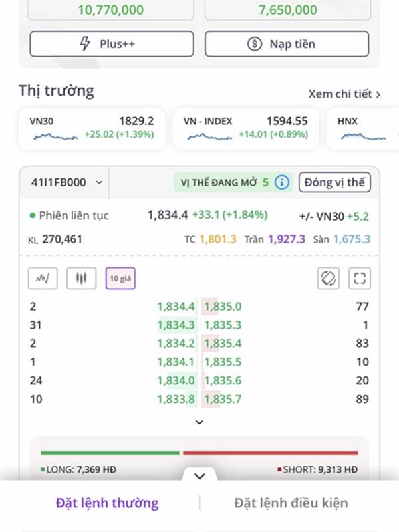The width and height of the screenshot is (399, 532).
Task: Click the Plus++ button
Action: coord(112,44)
